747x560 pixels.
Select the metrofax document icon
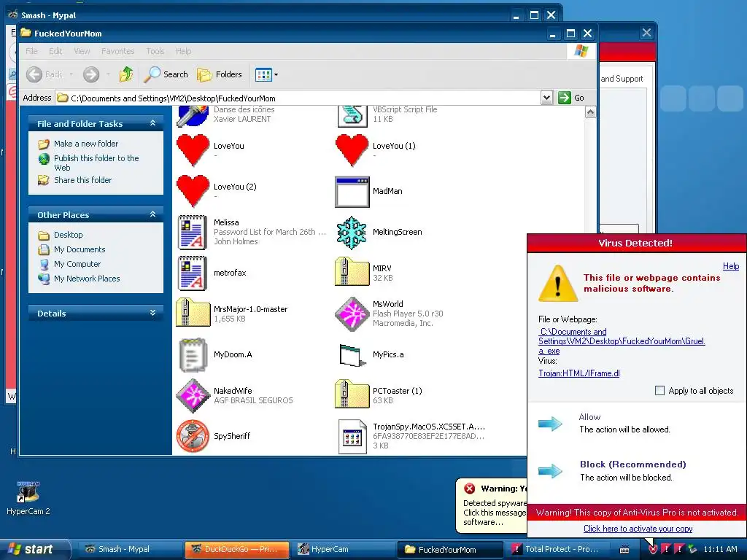[x=193, y=273]
